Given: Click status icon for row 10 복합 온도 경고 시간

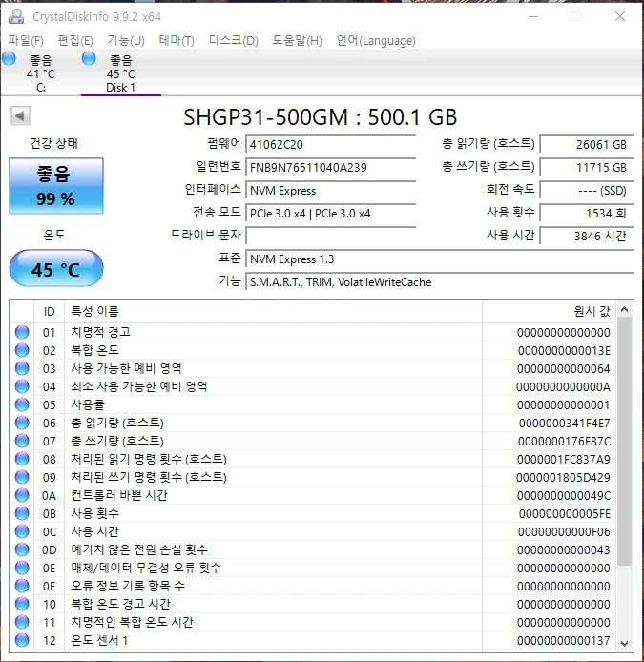Looking at the screenshot, I should (22, 604).
